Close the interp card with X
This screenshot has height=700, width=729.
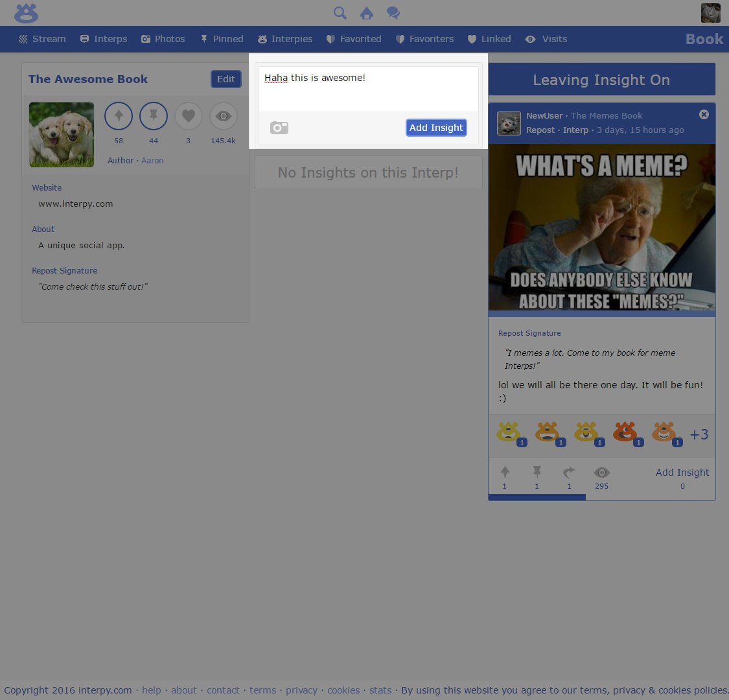(704, 115)
